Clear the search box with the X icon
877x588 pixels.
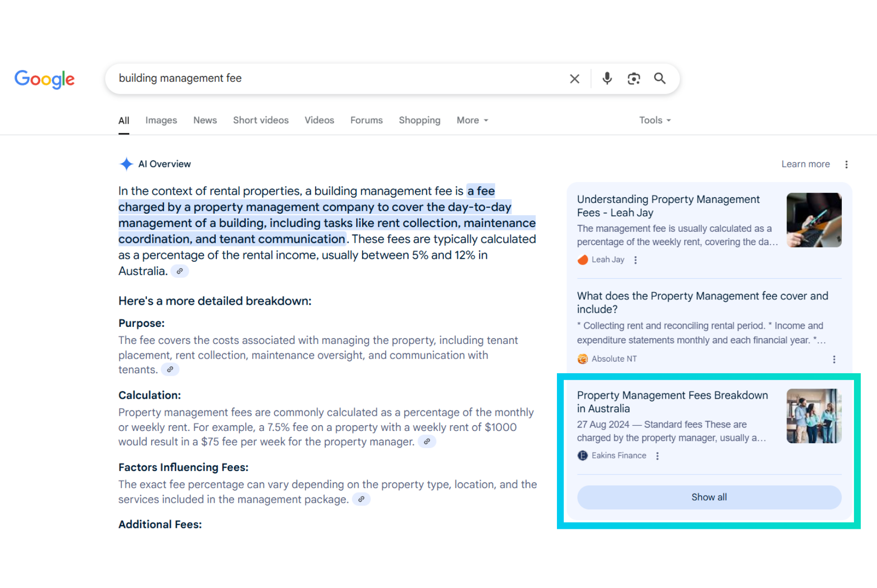coord(575,79)
